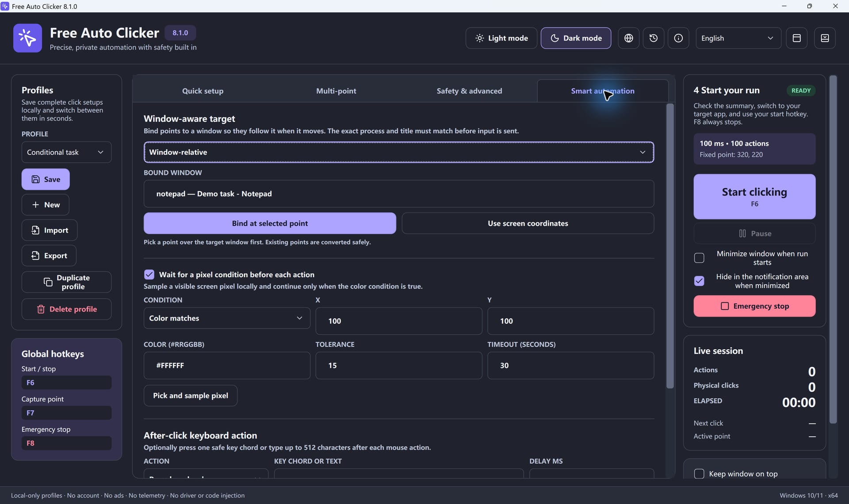Open the Safety & advanced tab
The image size is (849, 504).
click(x=469, y=91)
